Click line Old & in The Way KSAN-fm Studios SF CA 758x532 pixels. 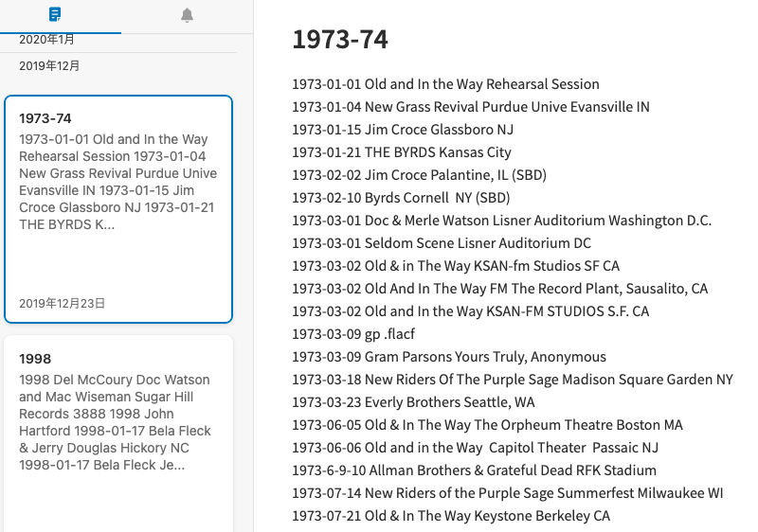click(x=456, y=265)
